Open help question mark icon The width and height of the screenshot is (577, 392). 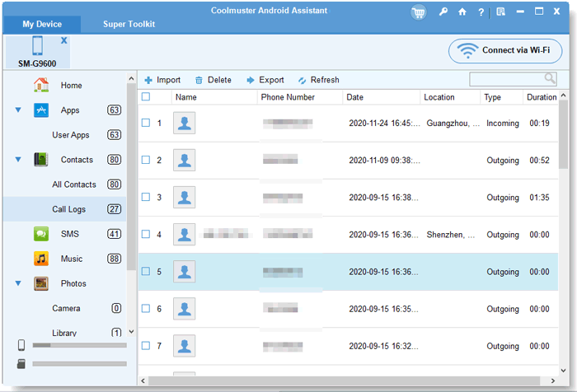(481, 12)
